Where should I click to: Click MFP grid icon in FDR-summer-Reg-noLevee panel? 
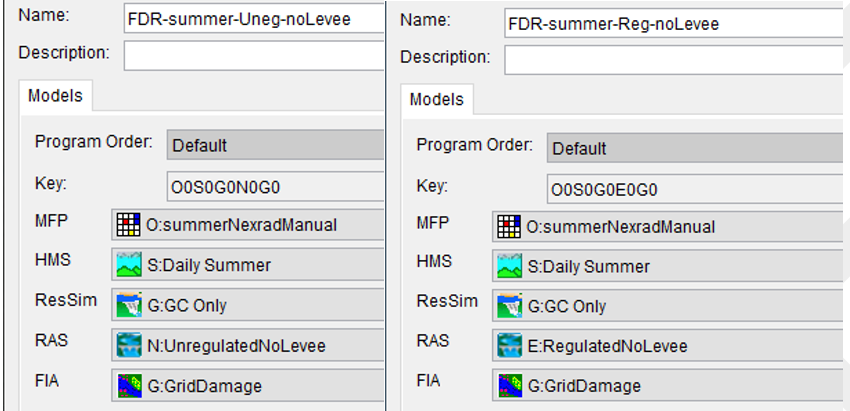(508, 227)
